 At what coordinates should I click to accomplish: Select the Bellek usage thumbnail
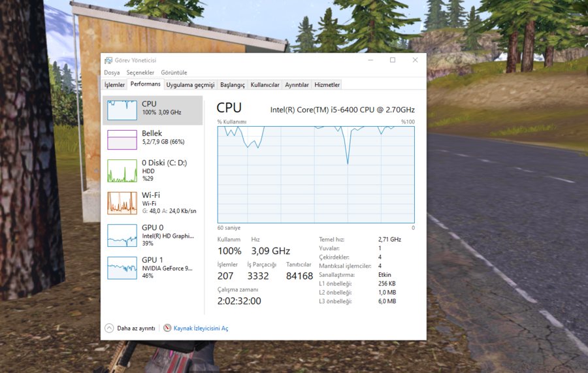tap(122, 140)
